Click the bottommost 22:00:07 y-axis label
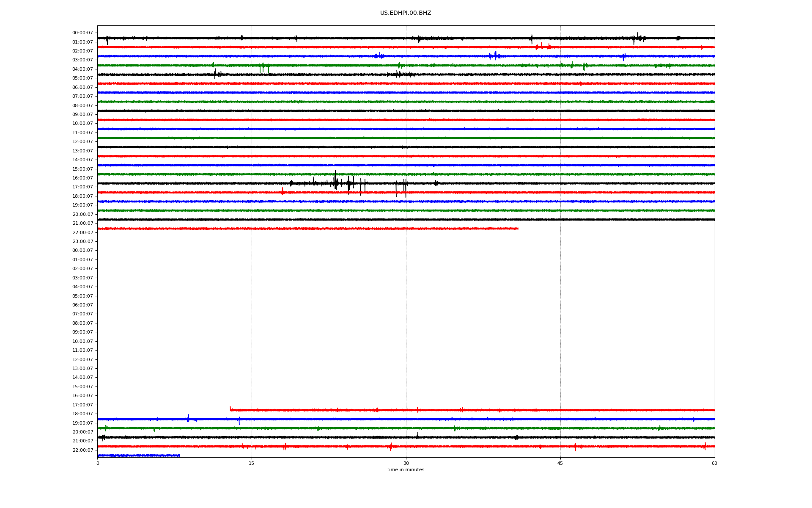The image size is (812, 508). point(82,450)
